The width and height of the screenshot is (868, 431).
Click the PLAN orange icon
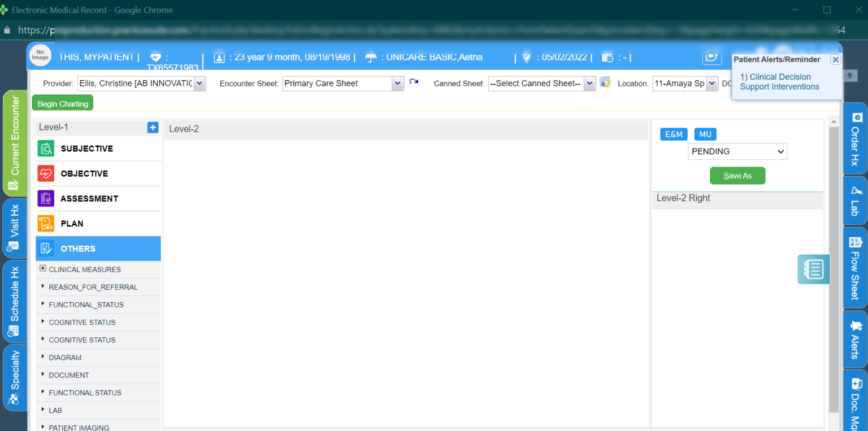[46, 224]
